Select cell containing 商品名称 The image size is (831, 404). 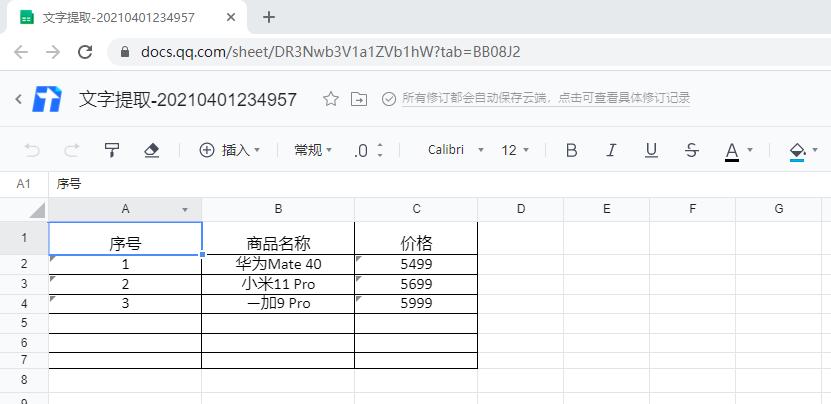[x=278, y=239]
